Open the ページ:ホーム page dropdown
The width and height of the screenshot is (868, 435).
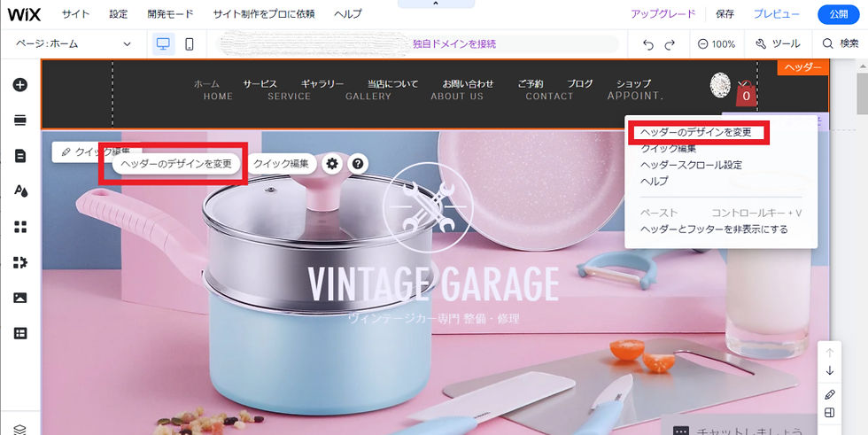point(74,43)
